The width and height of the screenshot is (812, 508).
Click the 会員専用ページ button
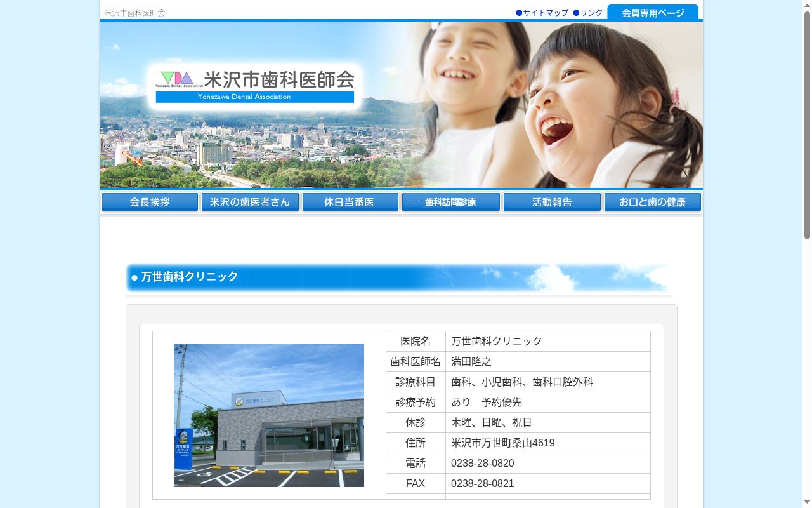point(653,13)
